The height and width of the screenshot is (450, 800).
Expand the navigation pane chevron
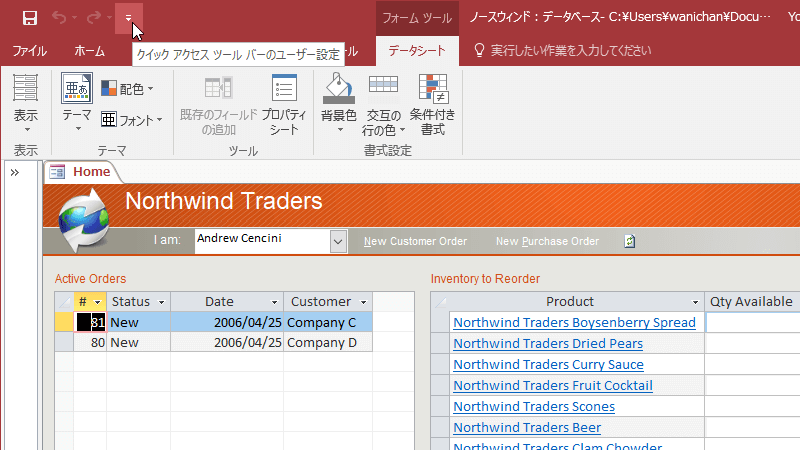(x=15, y=172)
